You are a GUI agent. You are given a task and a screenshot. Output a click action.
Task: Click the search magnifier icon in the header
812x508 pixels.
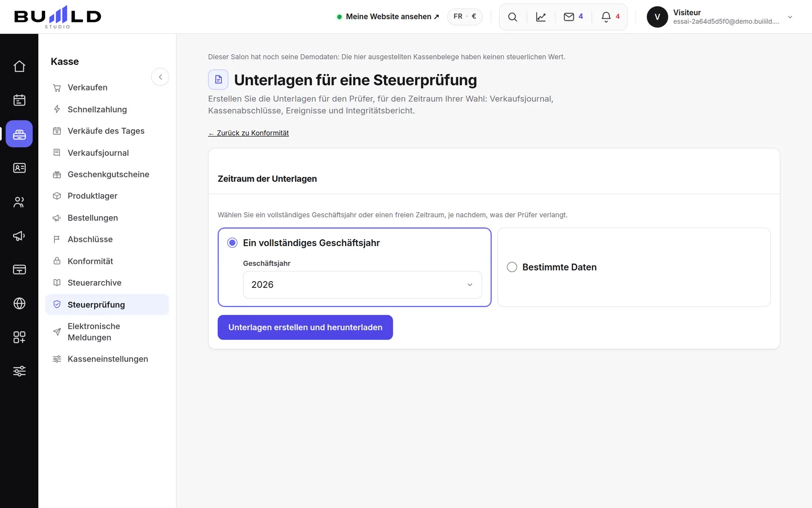point(513,17)
